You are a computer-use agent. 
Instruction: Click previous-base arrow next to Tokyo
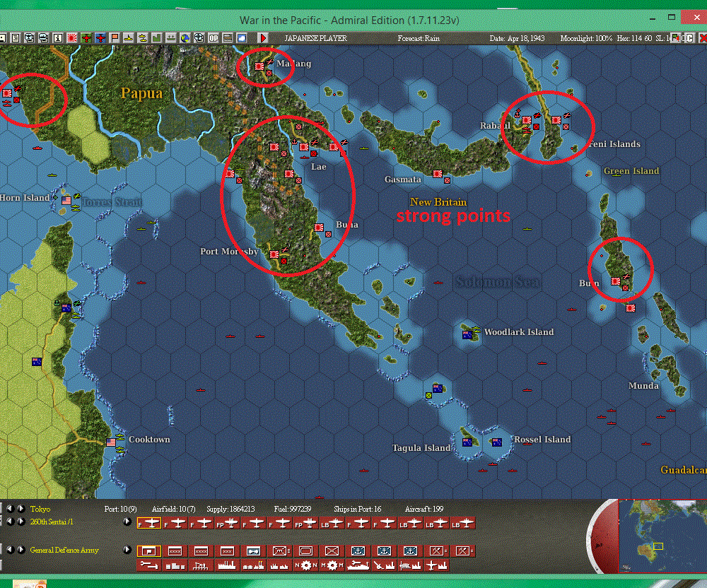coord(10,509)
